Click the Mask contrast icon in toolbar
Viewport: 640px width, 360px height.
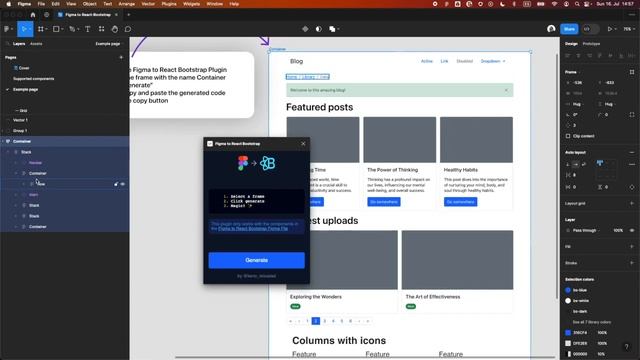(318, 29)
